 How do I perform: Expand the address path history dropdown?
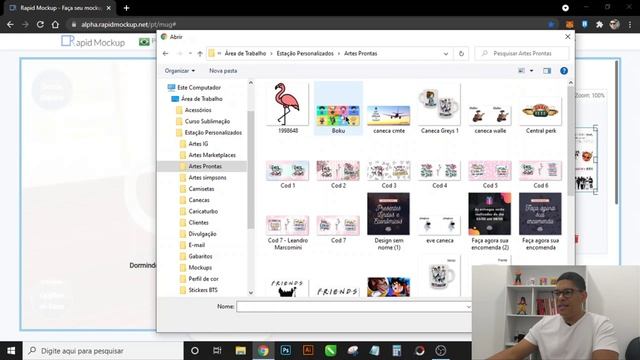click(446, 53)
